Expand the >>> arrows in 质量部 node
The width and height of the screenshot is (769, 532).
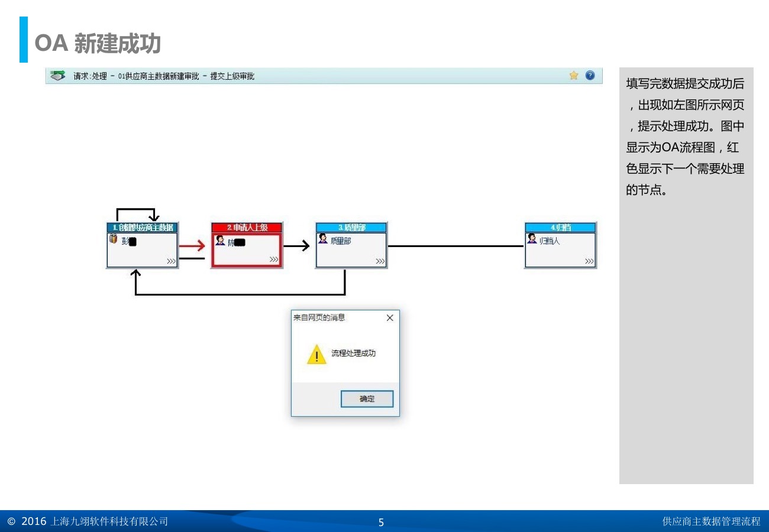pyautogui.click(x=380, y=261)
